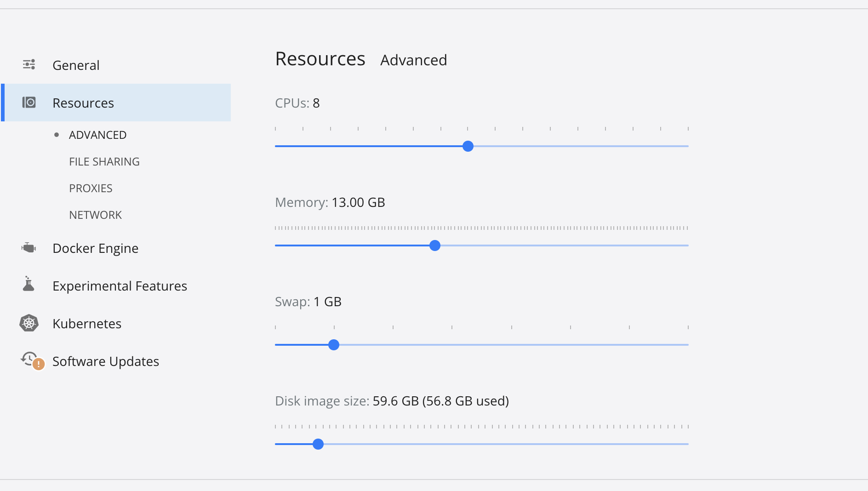868x491 pixels.
Task: Go to Kubernetes settings
Action: coord(87,324)
